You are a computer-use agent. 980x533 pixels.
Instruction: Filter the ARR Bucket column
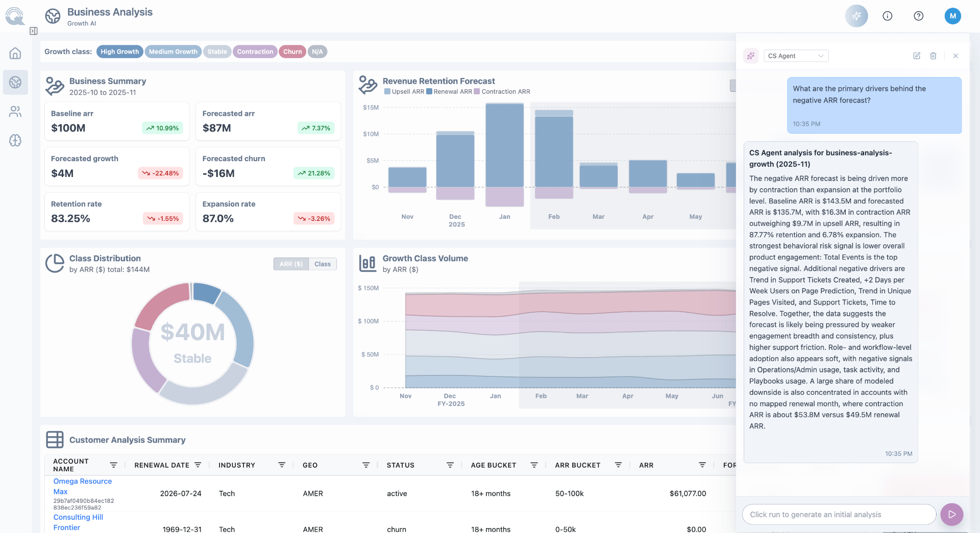(619, 465)
